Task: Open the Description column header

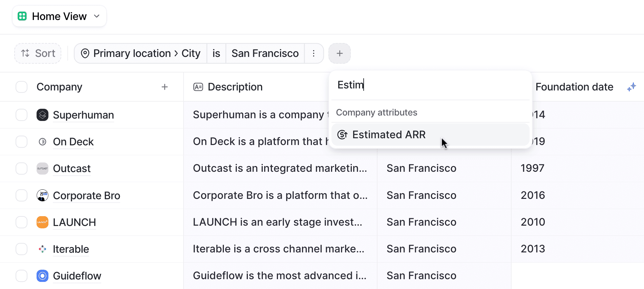Action: [x=235, y=87]
